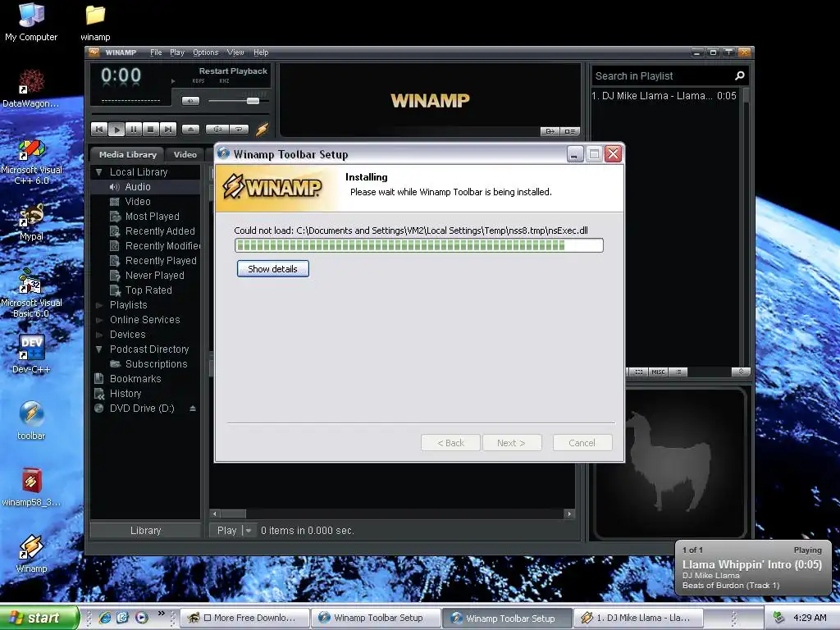Mute audio with the speaker button
840x630 pixels.
[190, 101]
